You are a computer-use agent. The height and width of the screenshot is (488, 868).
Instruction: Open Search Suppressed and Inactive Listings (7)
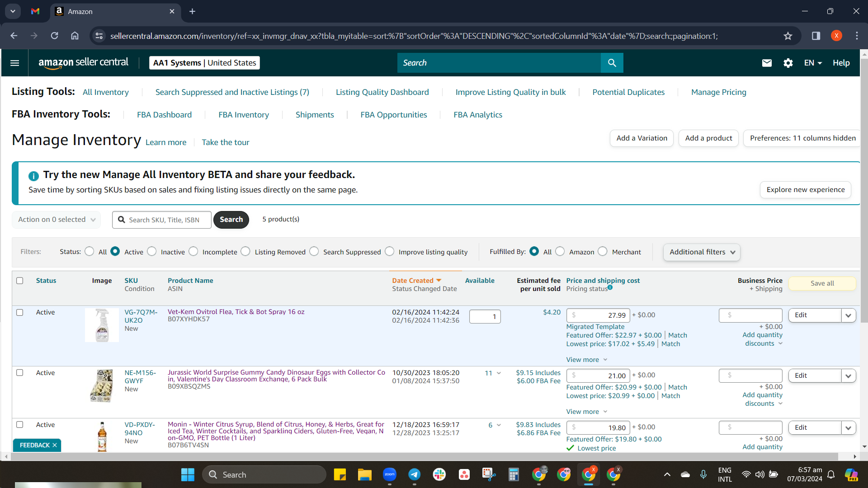[232, 92]
